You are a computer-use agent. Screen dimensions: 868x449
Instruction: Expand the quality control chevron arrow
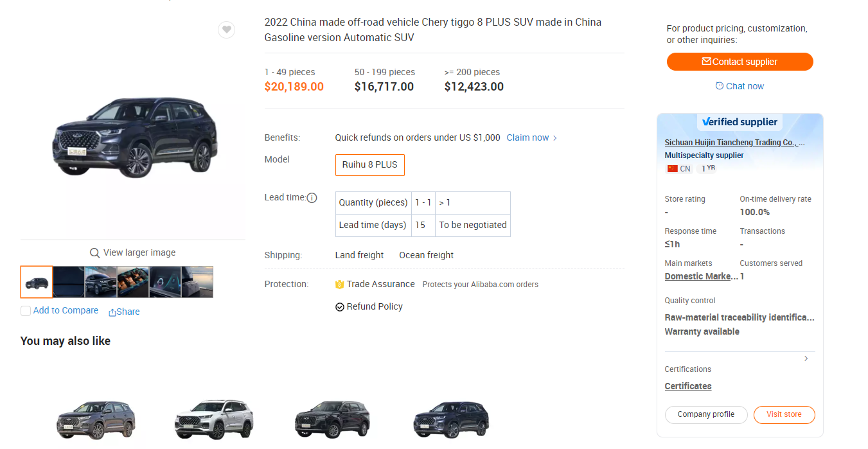806,358
